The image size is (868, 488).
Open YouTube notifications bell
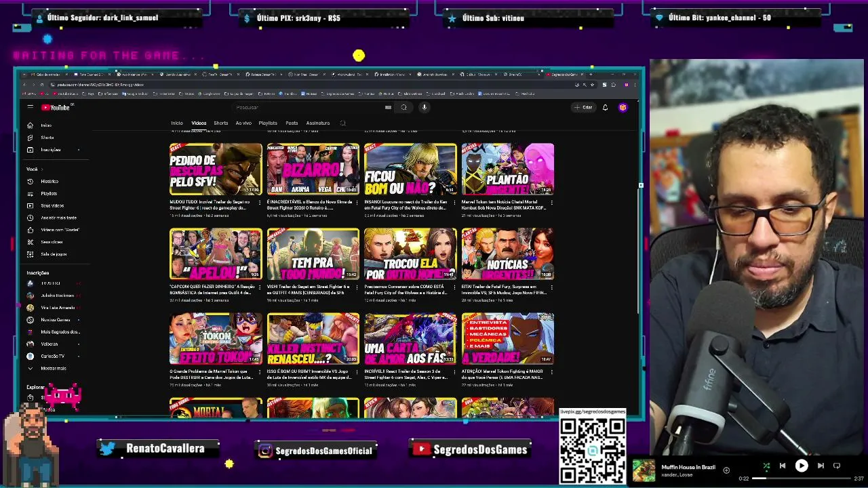pyautogui.click(x=605, y=107)
